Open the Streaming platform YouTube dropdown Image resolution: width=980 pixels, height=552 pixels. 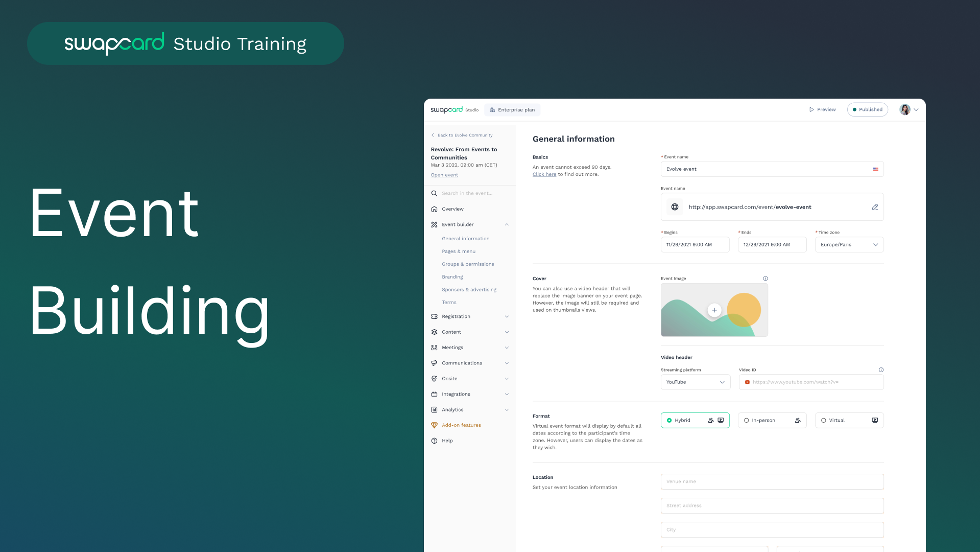[695, 382]
